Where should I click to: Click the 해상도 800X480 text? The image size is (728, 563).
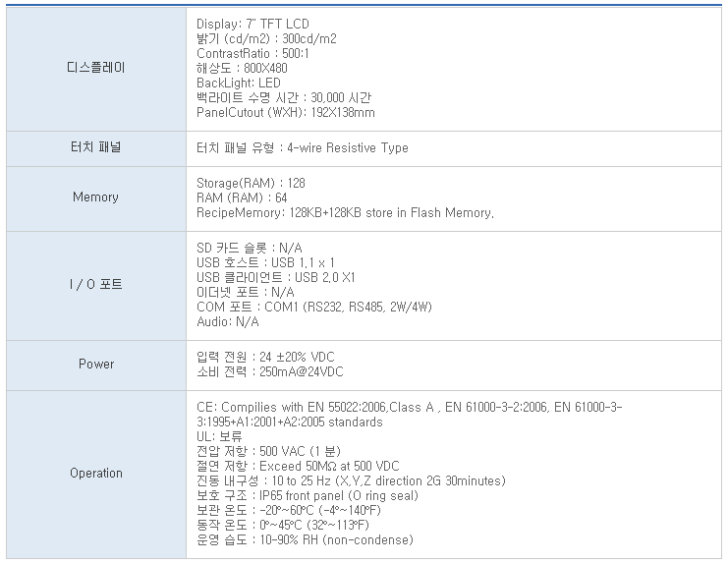pos(242,68)
